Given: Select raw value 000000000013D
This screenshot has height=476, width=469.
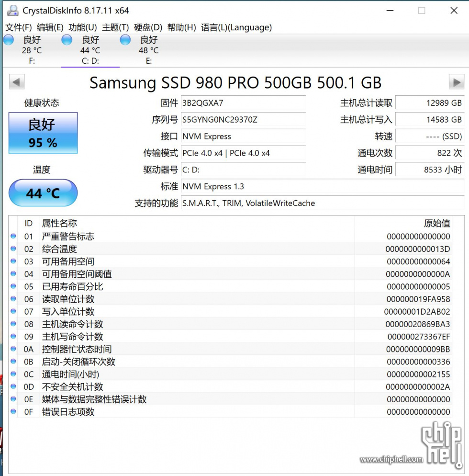Looking at the screenshot, I should [418, 249].
